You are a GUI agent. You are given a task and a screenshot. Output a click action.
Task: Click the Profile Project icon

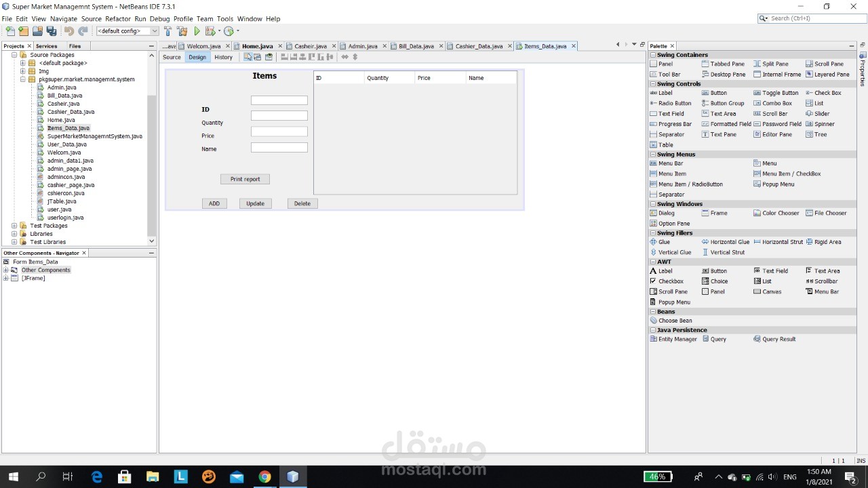(x=229, y=31)
